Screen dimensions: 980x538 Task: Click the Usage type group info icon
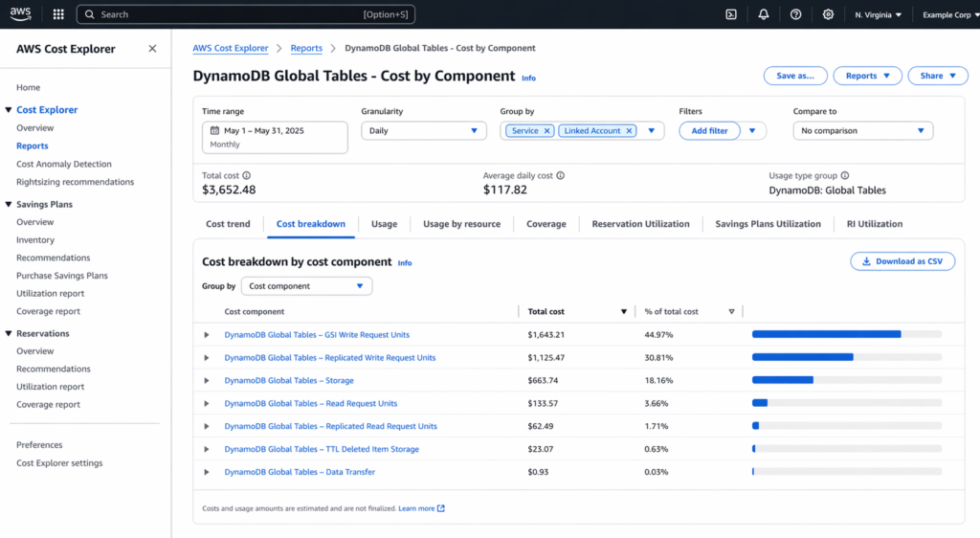pyautogui.click(x=845, y=175)
